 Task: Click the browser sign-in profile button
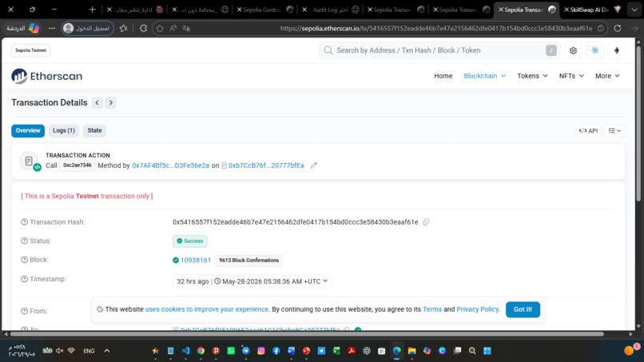point(87,28)
